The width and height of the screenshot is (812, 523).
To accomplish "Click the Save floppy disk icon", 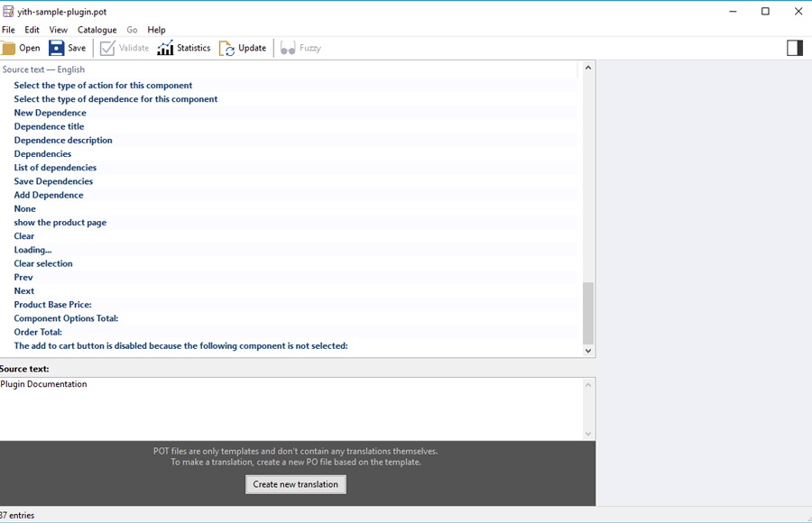I will [57, 48].
